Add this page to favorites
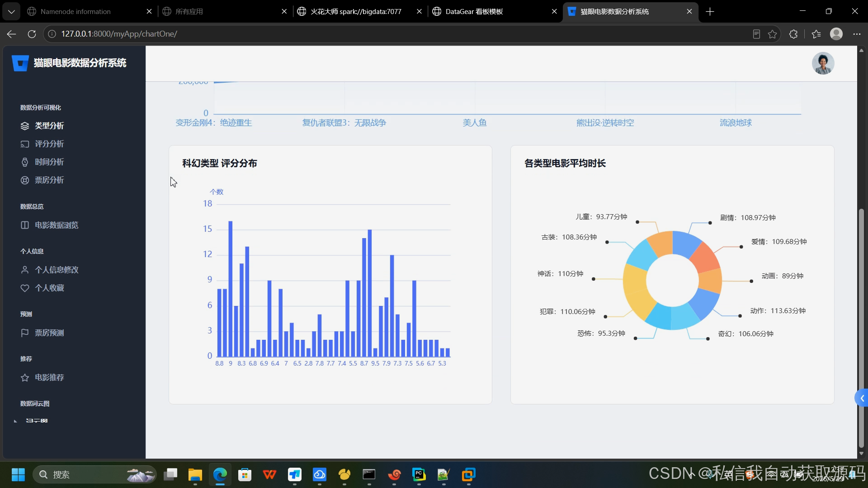This screenshot has width=868, height=488. tap(772, 34)
